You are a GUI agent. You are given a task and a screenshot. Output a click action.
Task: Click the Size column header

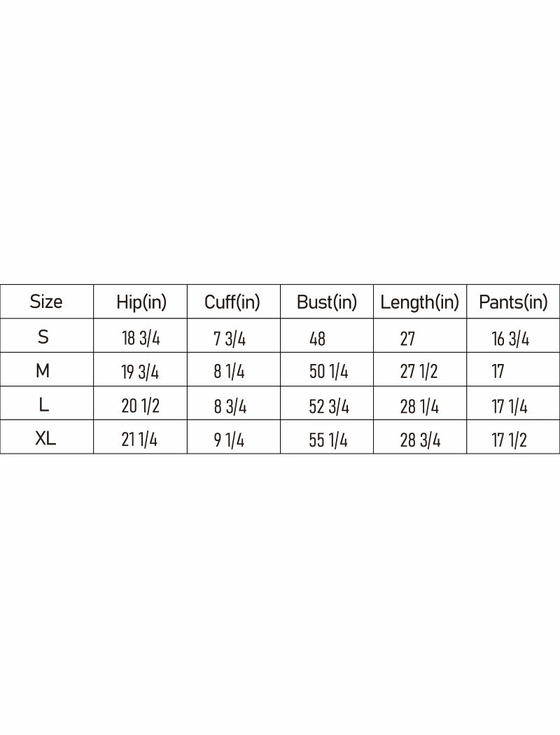pyautogui.click(x=46, y=302)
